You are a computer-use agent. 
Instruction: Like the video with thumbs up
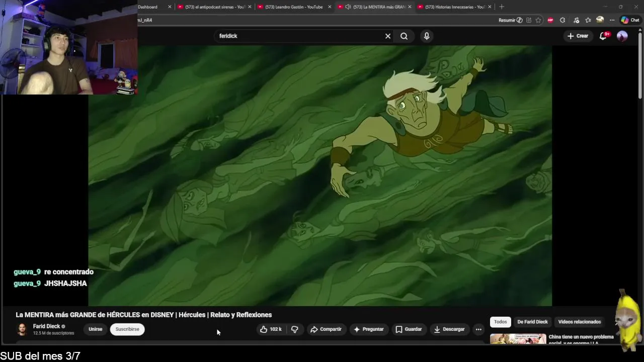[271, 329]
